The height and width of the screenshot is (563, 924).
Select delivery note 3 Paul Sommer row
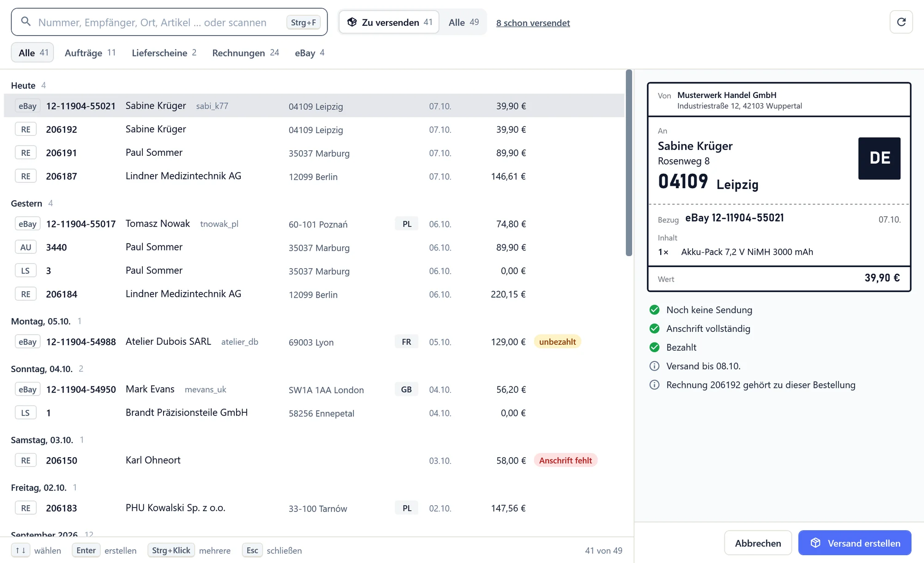pos(314,271)
